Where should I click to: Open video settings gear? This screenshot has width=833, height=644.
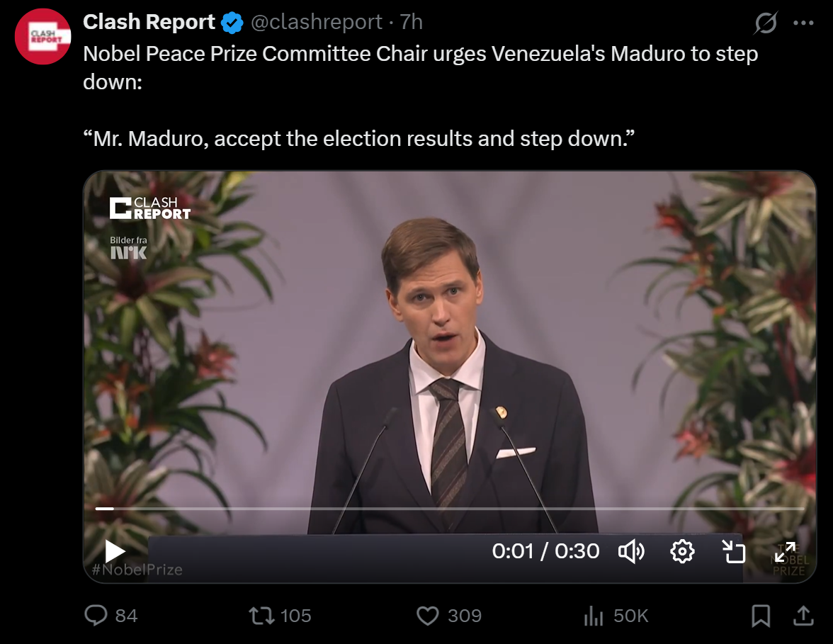tap(682, 551)
